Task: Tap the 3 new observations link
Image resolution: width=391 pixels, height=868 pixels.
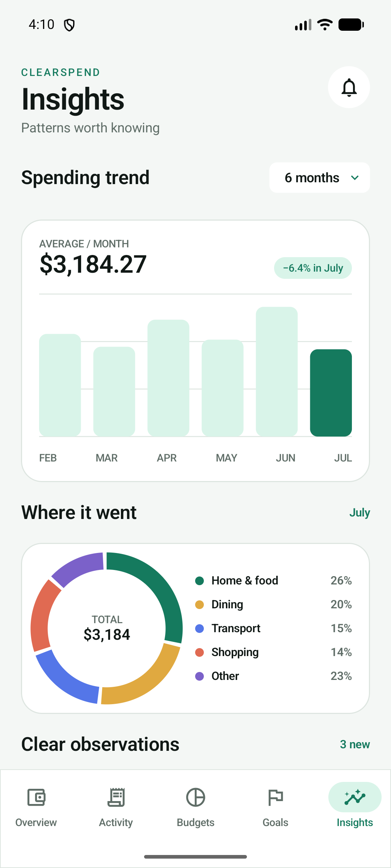Action: tap(355, 744)
